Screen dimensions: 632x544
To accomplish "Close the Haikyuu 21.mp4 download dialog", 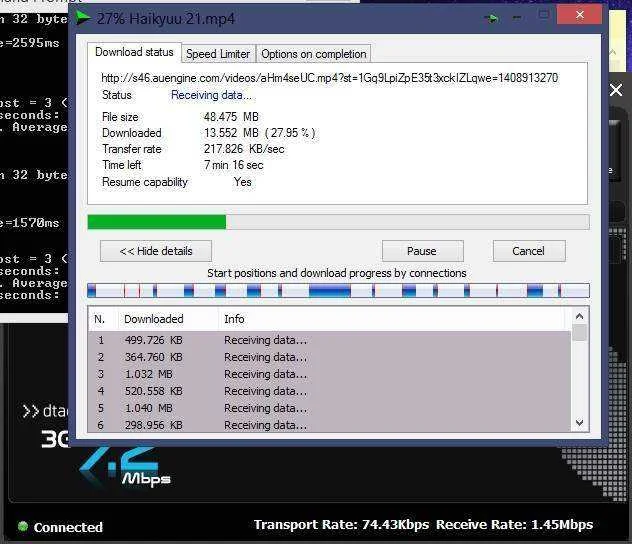I will (580, 15).
